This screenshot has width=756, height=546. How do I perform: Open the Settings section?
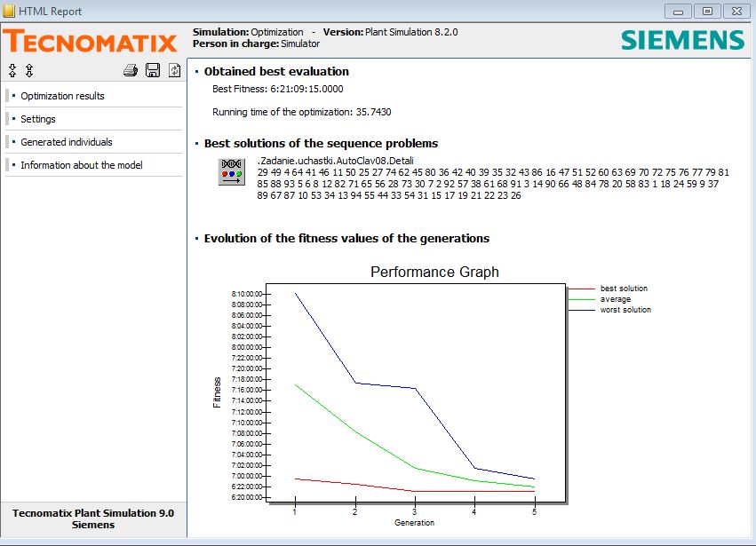[x=38, y=119]
